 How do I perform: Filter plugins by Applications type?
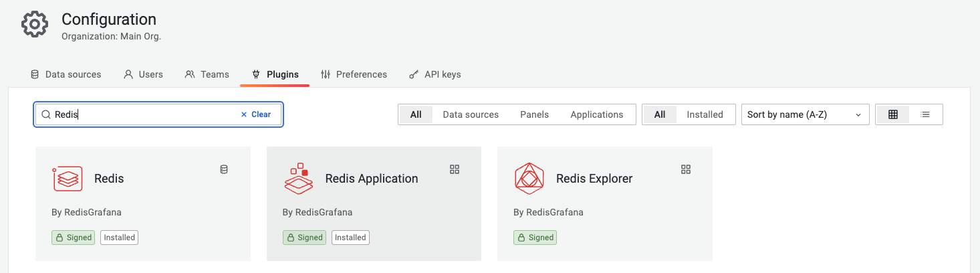tap(596, 114)
